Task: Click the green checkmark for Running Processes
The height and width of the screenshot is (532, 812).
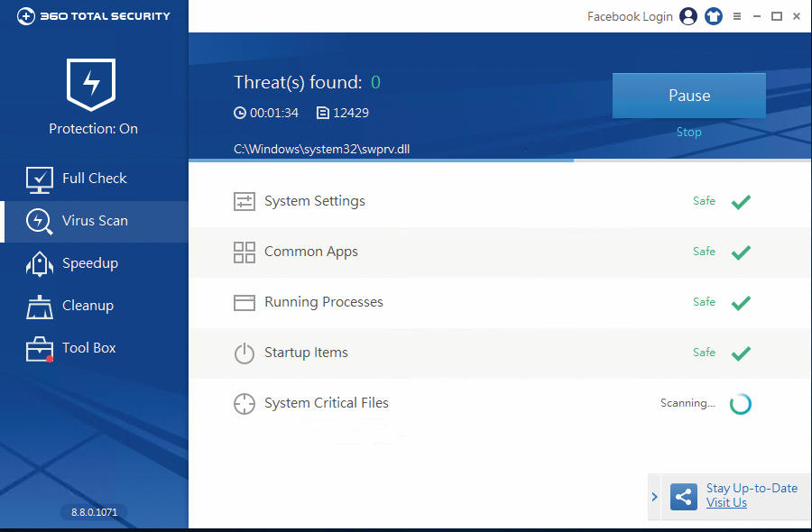Action: pyautogui.click(x=741, y=303)
